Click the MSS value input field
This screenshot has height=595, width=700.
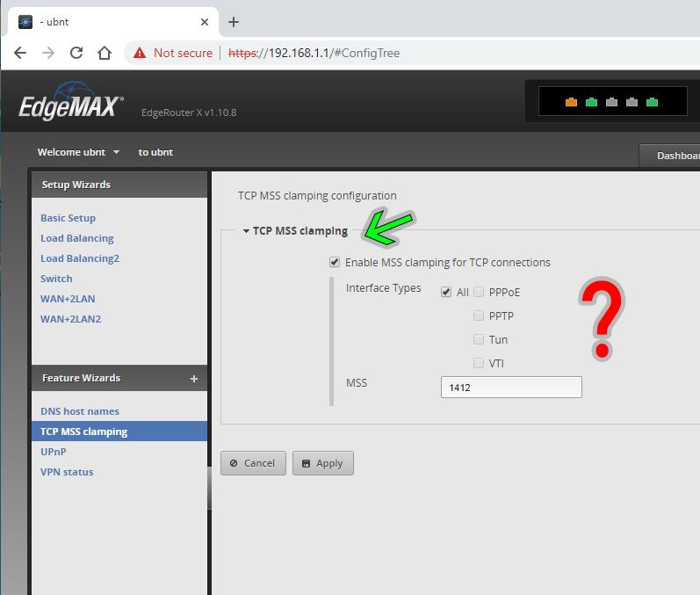[x=511, y=387]
